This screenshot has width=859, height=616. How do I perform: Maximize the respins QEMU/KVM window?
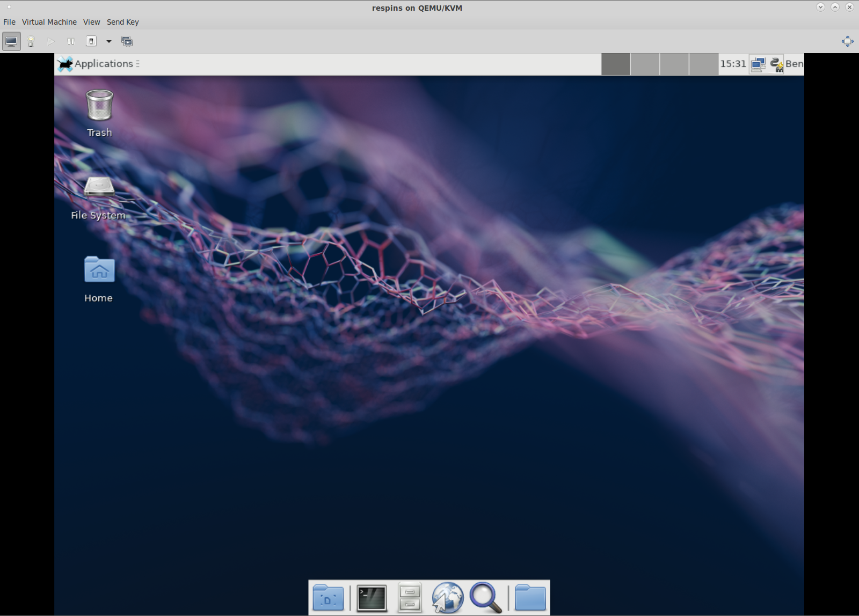click(x=835, y=7)
